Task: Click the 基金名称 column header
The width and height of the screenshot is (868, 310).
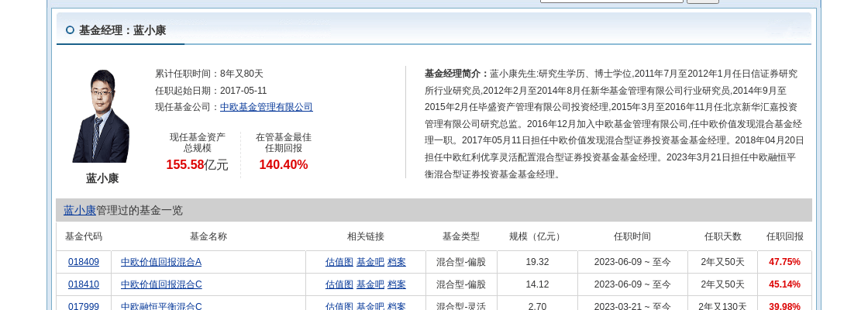Action: [x=208, y=236]
